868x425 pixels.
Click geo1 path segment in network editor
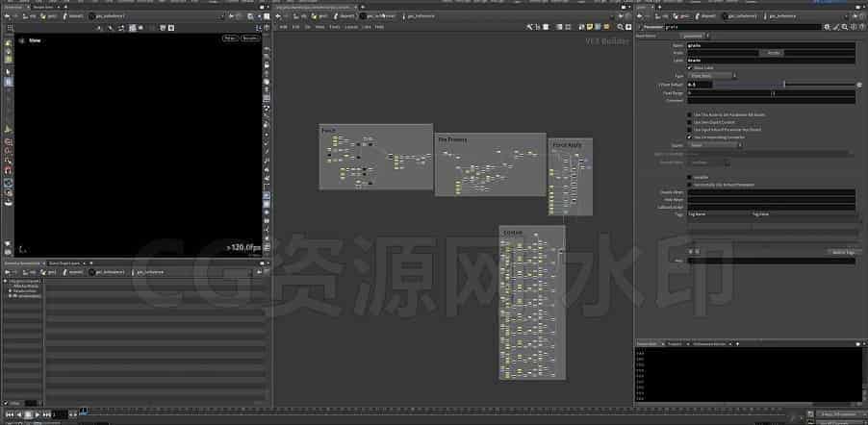point(319,16)
